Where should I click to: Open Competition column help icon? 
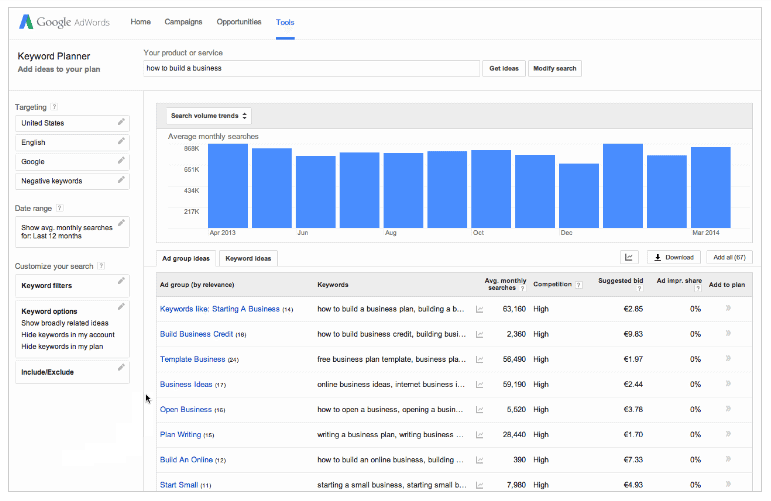(x=579, y=285)
